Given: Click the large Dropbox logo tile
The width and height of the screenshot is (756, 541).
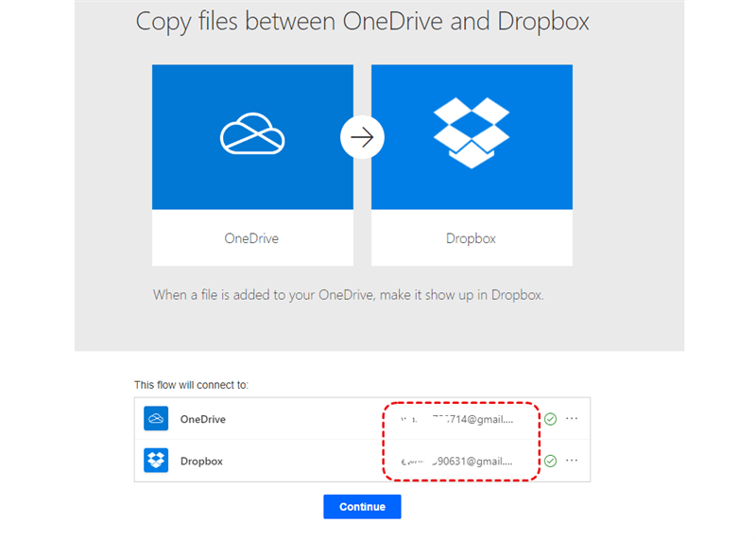Looking at the screenshot, I should click(x=472, y=137).
